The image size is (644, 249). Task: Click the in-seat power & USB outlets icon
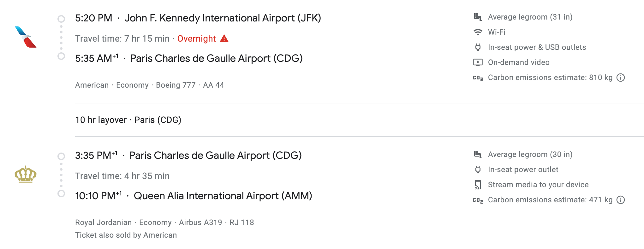[x=478, y=47]
